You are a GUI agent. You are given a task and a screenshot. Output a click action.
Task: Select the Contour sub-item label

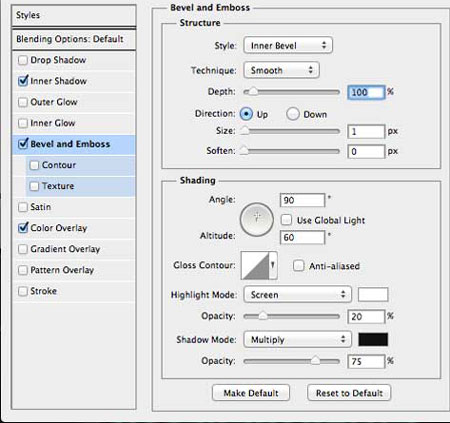pos(59,165)
